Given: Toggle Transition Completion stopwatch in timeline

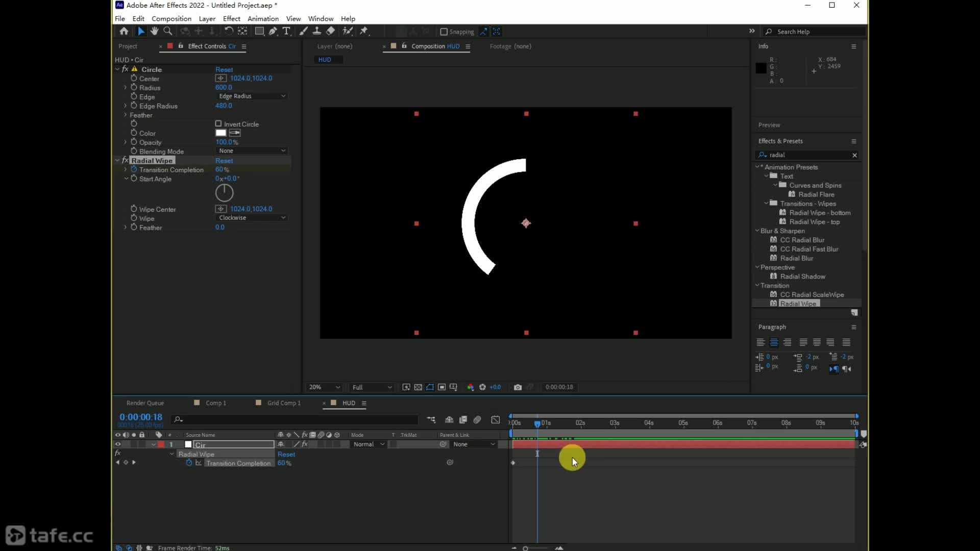Looking at the screenshot, I should pyautogui.click(x=189, y=463).
